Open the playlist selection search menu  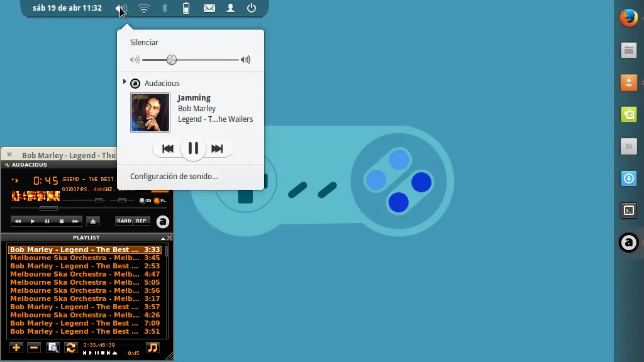53,348
